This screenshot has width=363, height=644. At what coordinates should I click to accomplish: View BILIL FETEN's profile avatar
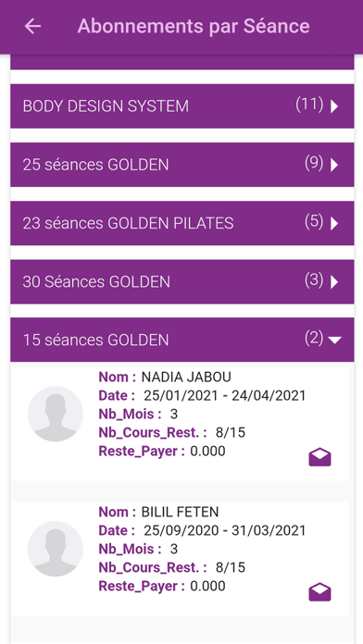click(x=56, y=549)
